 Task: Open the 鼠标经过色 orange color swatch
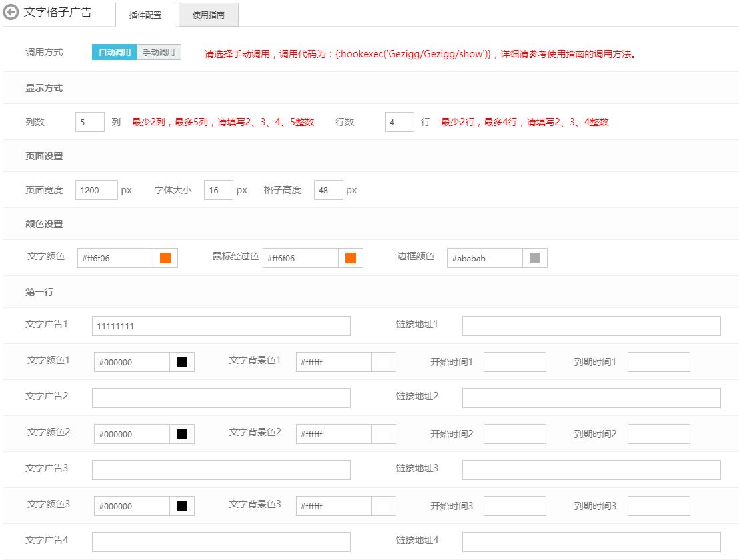(x=350, y=258)
